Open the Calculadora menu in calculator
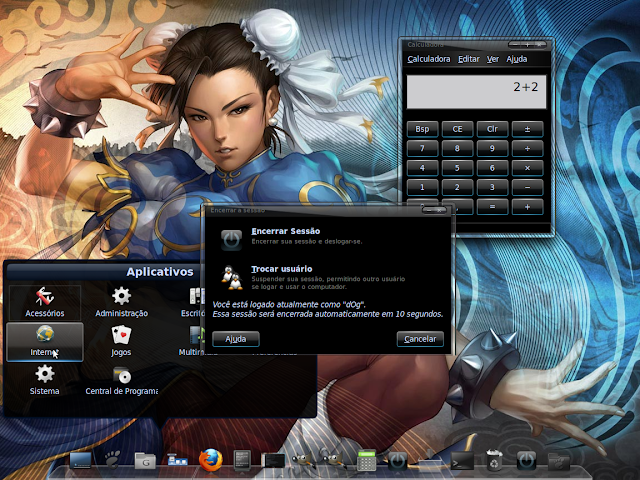The width and height of the screenshot is (640, 480). pyautogui.click(x=429, y=59)
